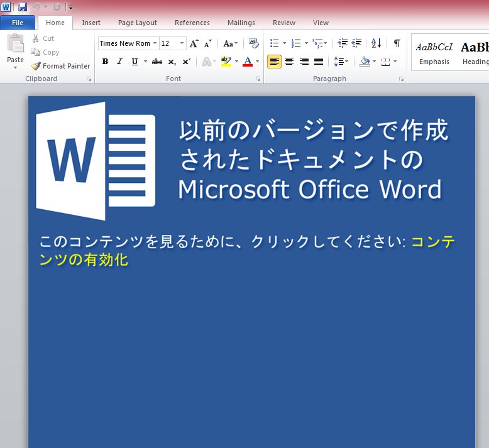489x448 pixels.
Task: Click the Sort A-Z icon
Action: point(376,43)
